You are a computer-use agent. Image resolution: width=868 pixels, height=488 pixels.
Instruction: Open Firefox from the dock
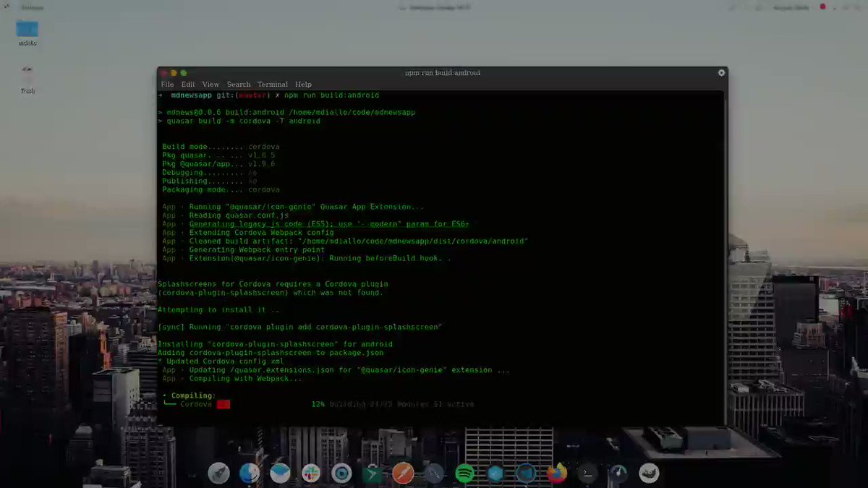(556, 474)
